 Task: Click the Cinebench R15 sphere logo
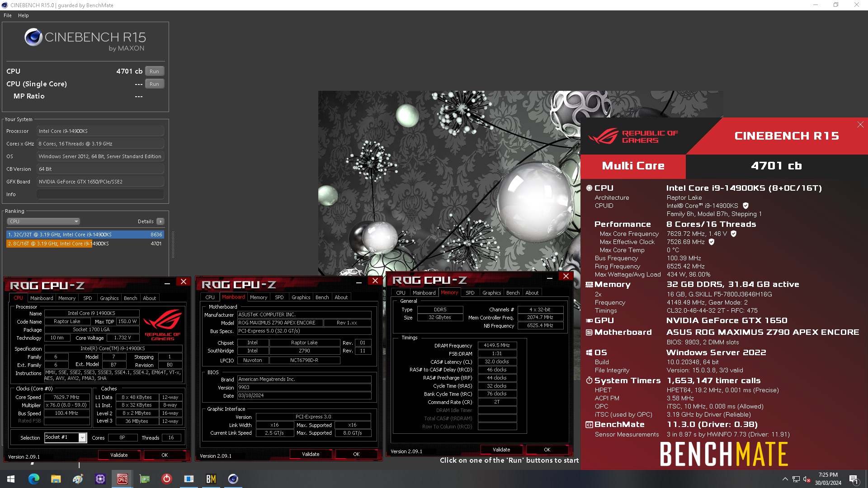[33, 37]
